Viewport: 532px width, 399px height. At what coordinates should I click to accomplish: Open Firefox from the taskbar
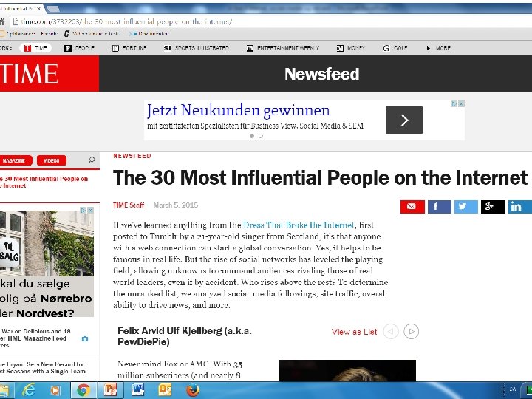pos(192,390)
